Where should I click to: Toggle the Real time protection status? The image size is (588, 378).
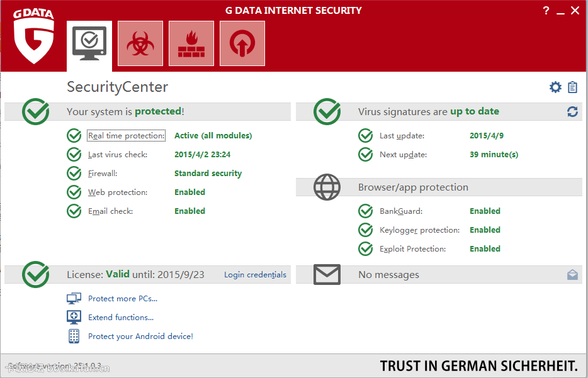click(75, 136)
